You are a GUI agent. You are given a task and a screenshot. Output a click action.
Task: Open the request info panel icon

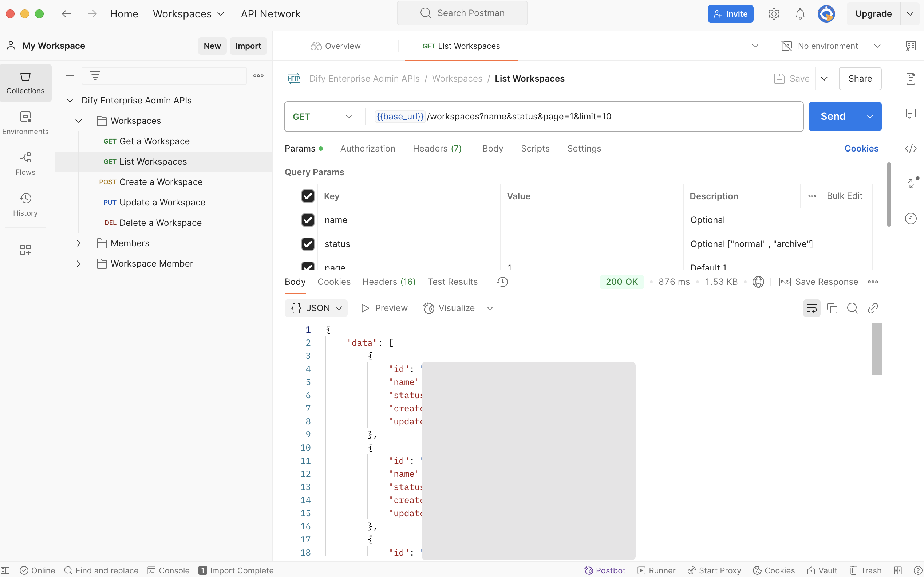coord(911,219)
